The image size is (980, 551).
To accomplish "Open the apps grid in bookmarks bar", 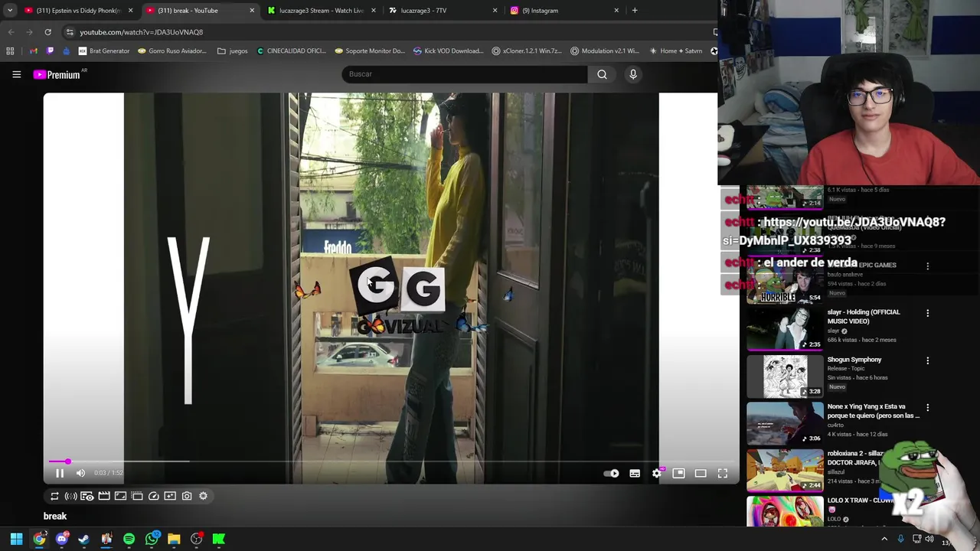I will click(10, 51).
